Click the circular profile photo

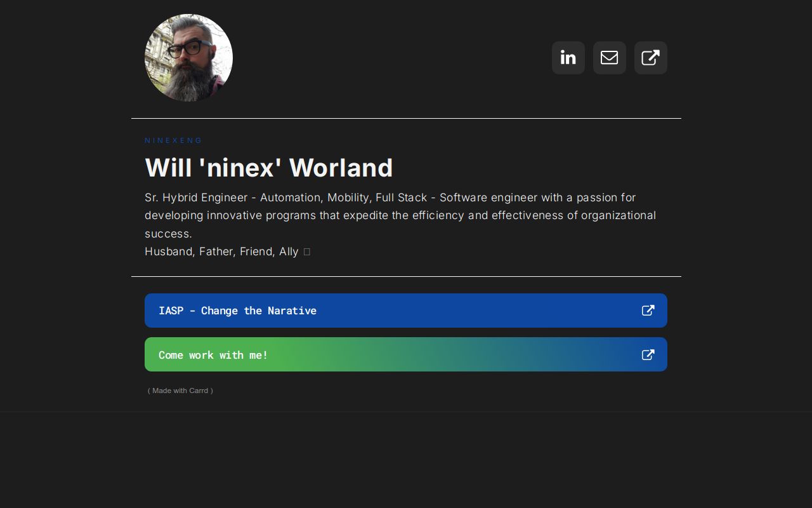point(188,58)
